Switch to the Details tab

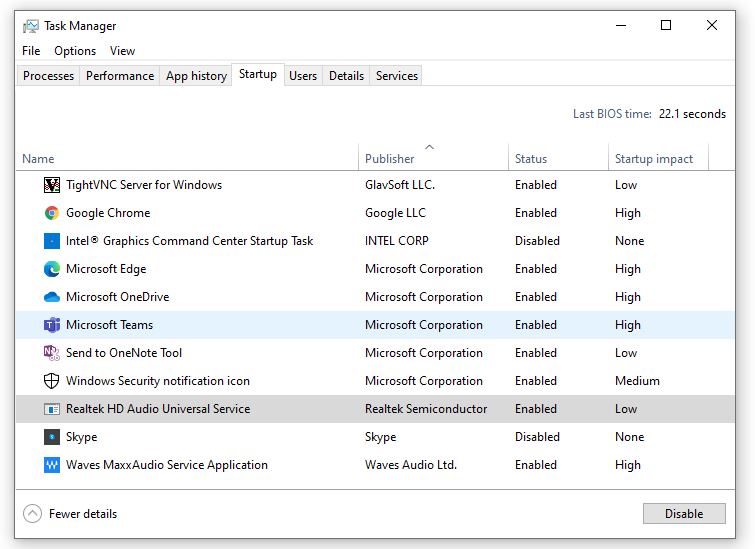[346, 76]
